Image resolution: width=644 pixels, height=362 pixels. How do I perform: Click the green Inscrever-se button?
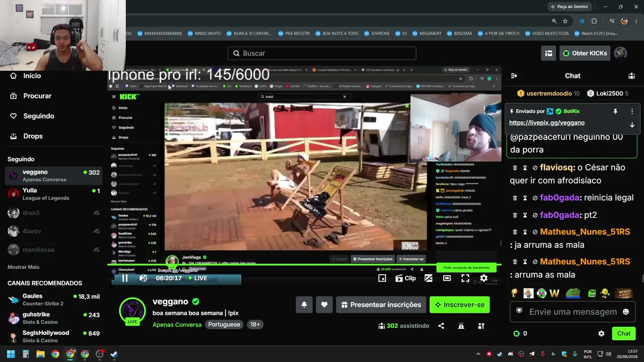(459, 305)
